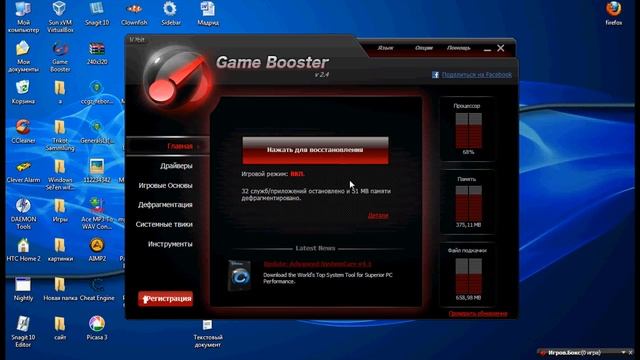
Task: Select the Windows Se7en folder icon
Action: [x=60, y=175]
